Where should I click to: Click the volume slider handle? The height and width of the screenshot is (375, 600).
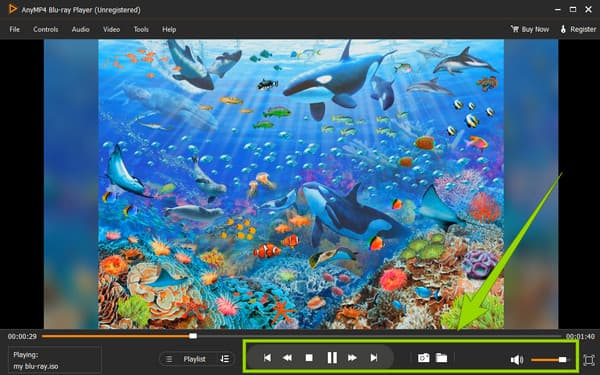[x=562, y=360]
